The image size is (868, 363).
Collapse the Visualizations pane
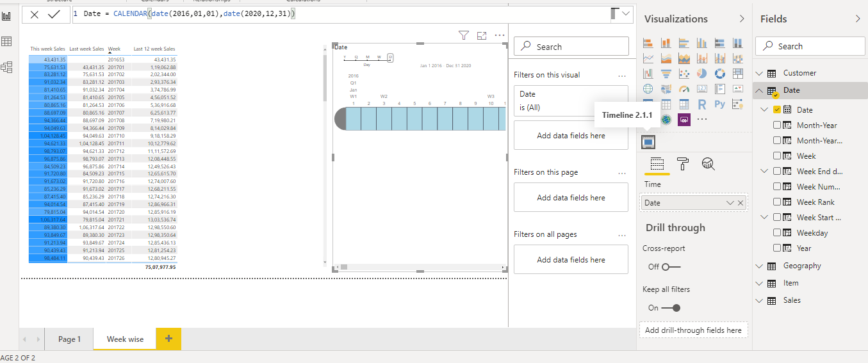[x=742, y=19]
